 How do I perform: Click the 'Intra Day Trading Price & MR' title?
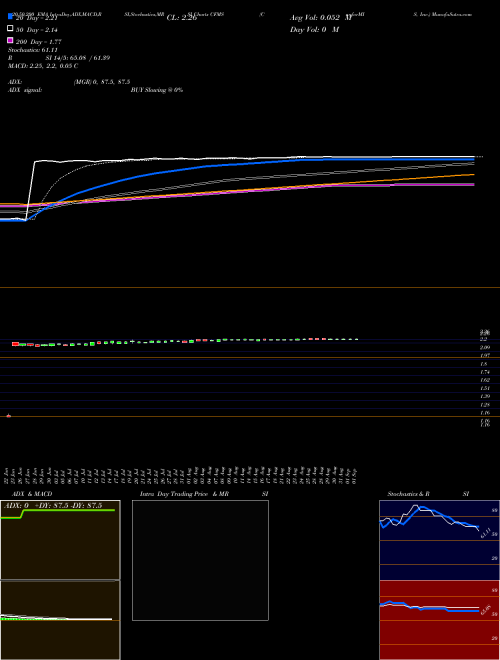(184, 494)
